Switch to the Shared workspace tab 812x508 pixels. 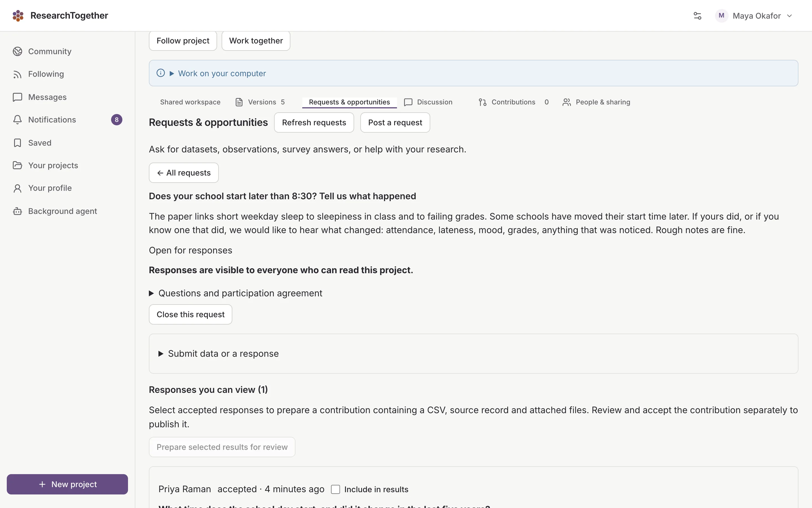pyautogui.click(x=190, y=102)
